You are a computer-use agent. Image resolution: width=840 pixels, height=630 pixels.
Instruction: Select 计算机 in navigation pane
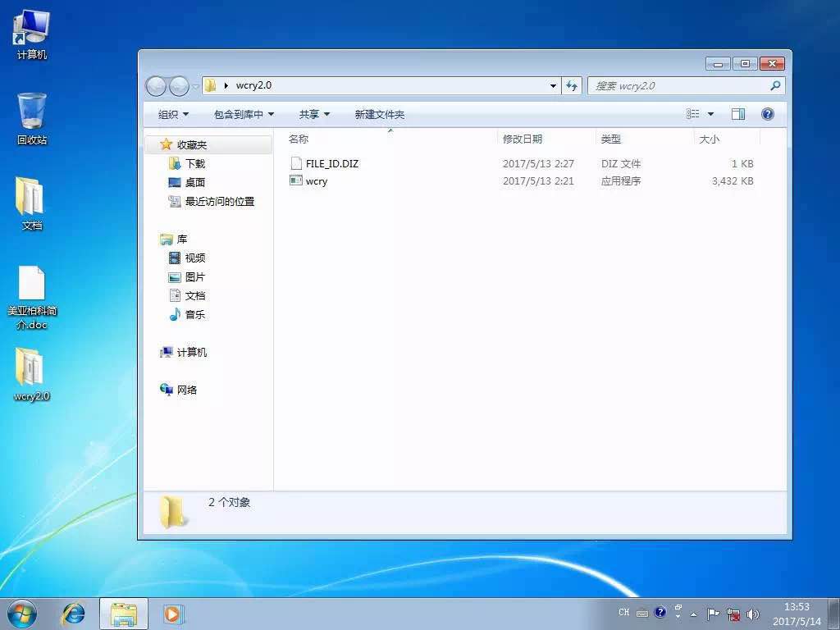[192, 352]
